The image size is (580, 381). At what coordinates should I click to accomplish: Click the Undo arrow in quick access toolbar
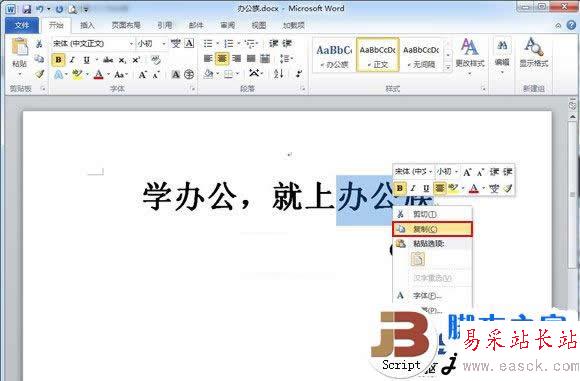pos(40,9)
